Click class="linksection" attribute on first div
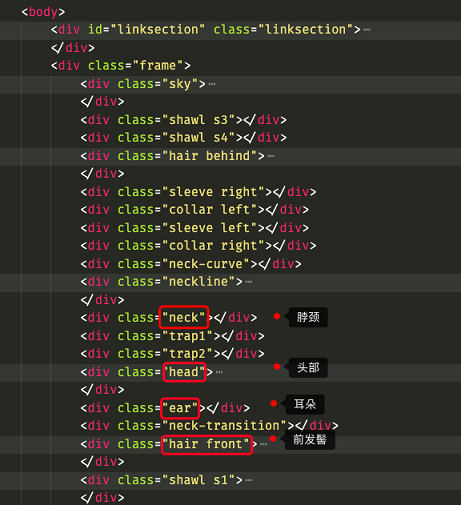Screen dimensions: 461x505 coord(283,30)
